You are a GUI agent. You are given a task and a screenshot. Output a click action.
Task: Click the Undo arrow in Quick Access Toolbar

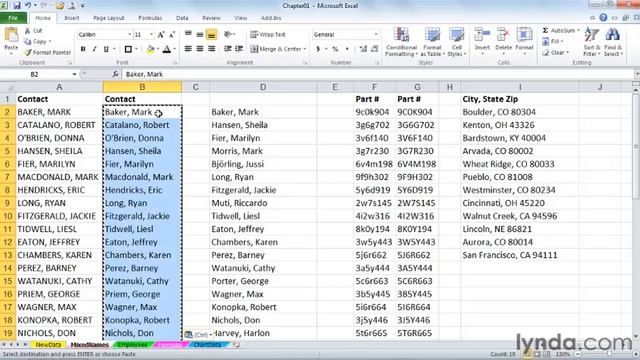pyautogui.click(x=28, y=6)
